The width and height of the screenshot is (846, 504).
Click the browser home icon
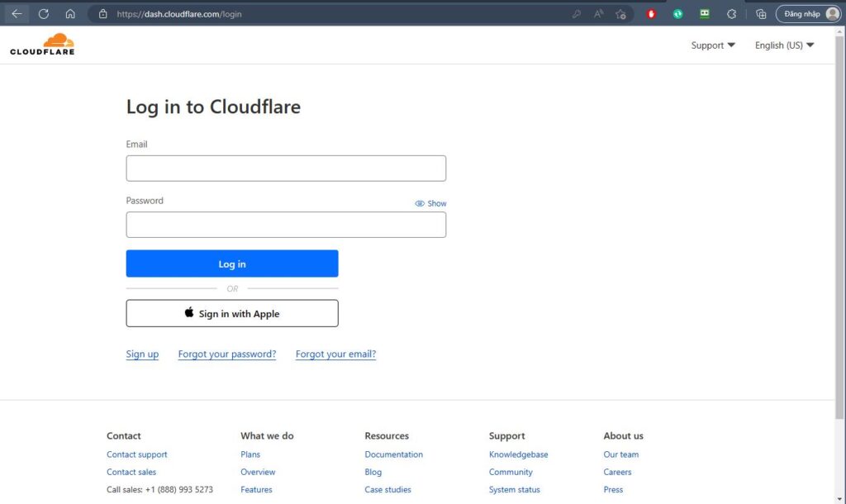click(x=70, y=13)
